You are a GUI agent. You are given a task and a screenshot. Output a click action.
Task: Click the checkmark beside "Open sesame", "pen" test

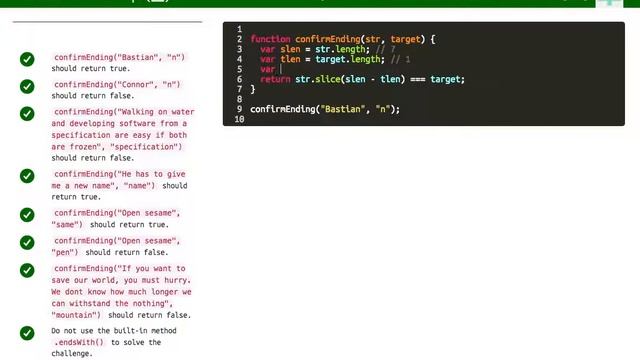coord(27,242)
